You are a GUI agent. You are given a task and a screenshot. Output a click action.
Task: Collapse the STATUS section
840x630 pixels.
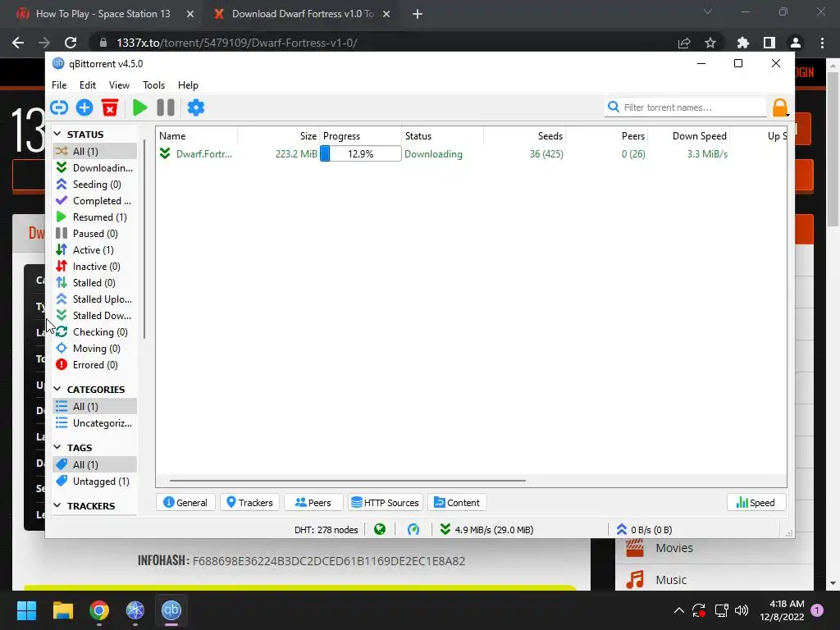pos(57,134)
